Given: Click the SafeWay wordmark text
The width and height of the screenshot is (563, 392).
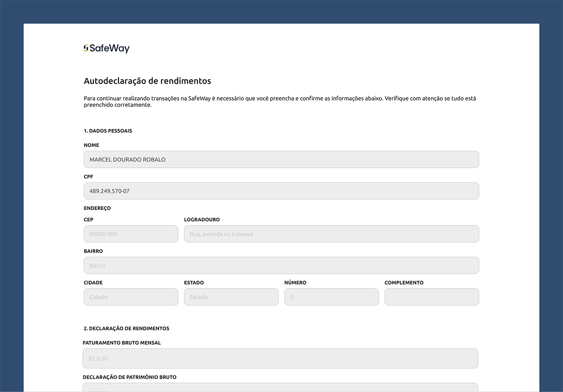Looking at the screenshot, I should (x=110, y=49).
